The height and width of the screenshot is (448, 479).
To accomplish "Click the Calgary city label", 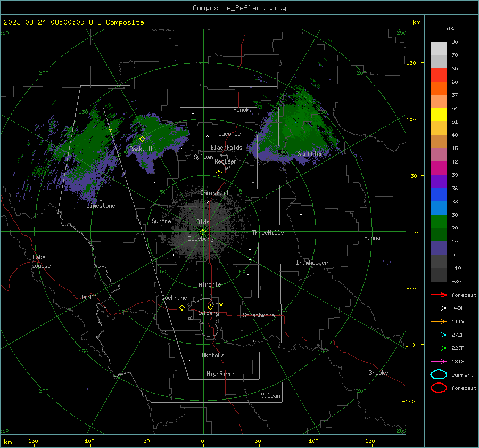I will tap(208, 313).
